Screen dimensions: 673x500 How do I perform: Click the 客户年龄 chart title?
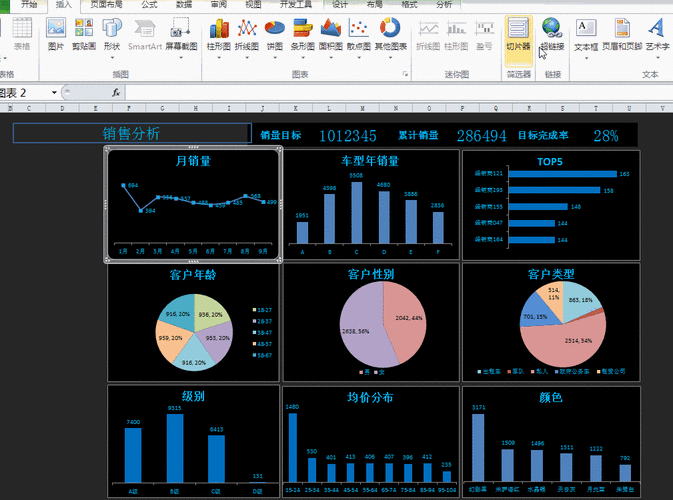coord(193,275)
